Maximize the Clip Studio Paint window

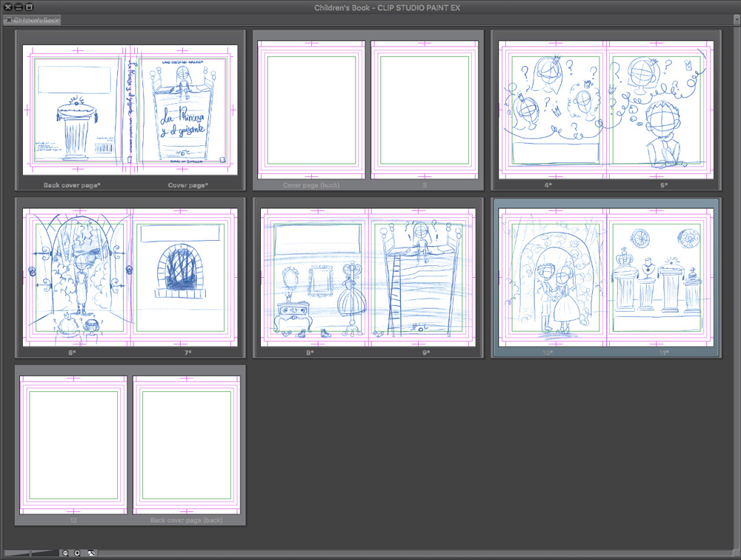29,7
